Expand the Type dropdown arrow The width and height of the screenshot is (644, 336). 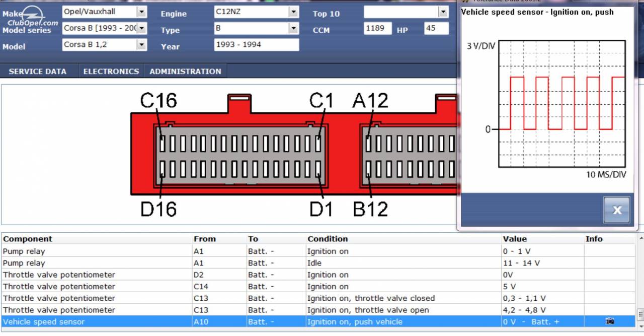point(293,28)
